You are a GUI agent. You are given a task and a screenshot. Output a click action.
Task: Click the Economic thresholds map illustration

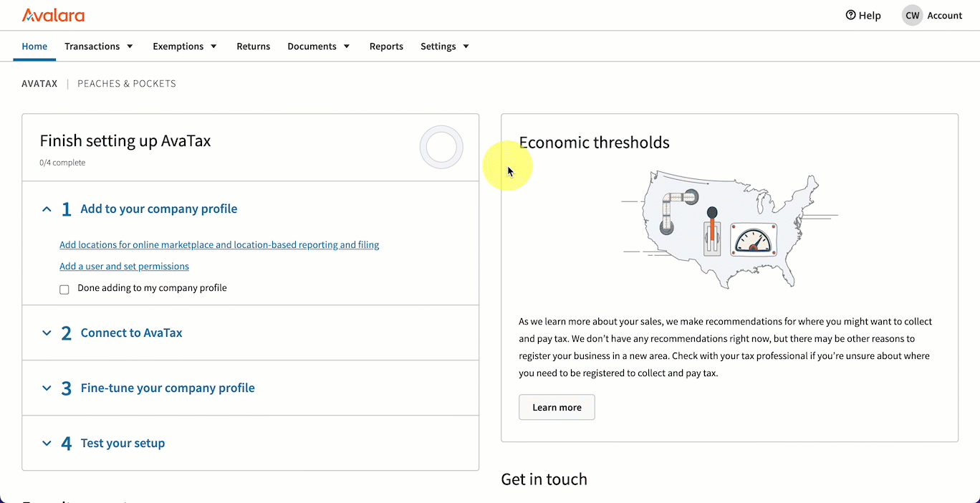tap(729, 229)
